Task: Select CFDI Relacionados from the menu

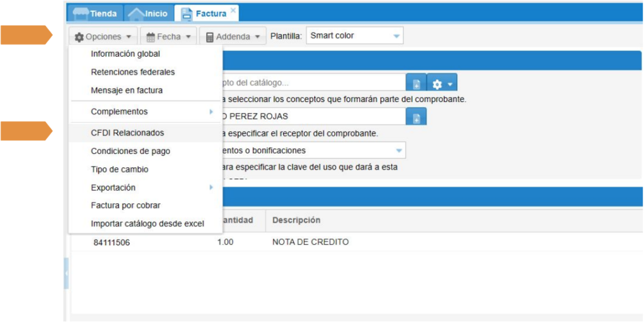Action: point(127,133)
